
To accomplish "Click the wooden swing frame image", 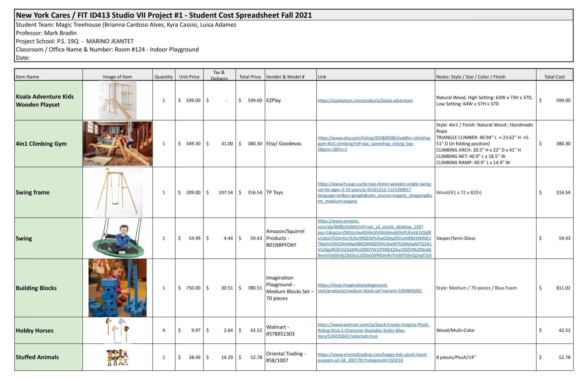I will point(117,192).
